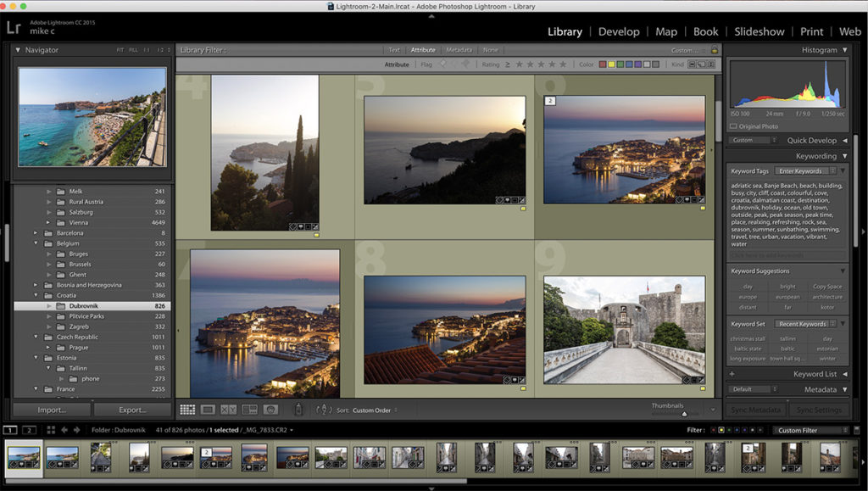
Task: Activate the Painter spray can tool
Action: click(299, 409)
